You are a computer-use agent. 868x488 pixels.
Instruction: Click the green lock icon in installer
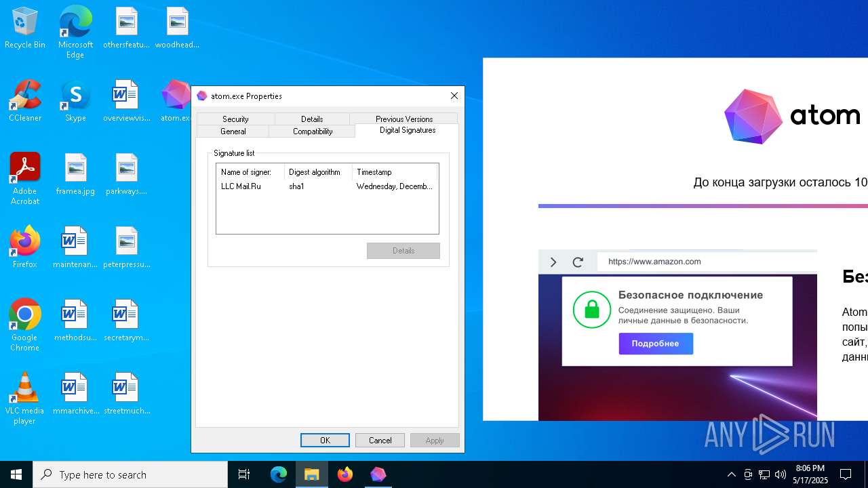click(592, 310)
